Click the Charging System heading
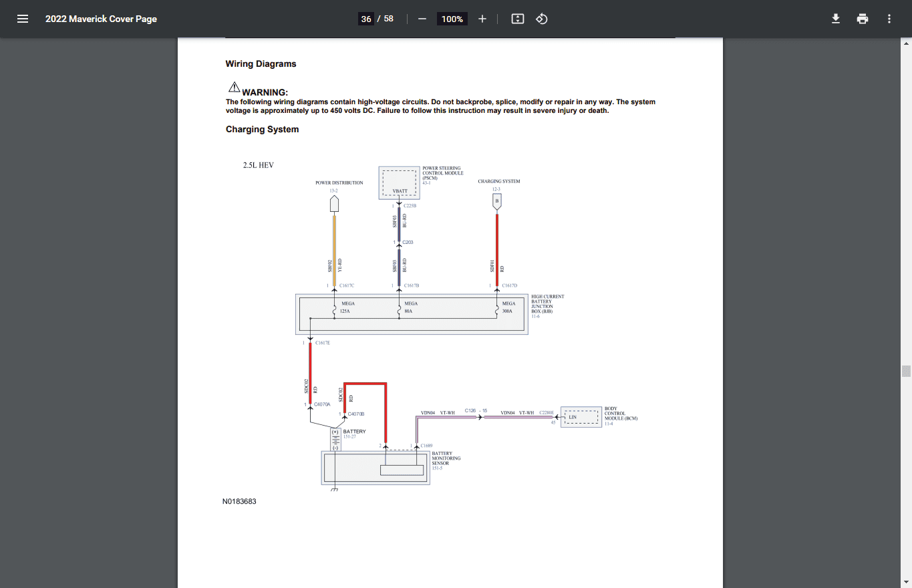The image size is (912, 588). 262,130
